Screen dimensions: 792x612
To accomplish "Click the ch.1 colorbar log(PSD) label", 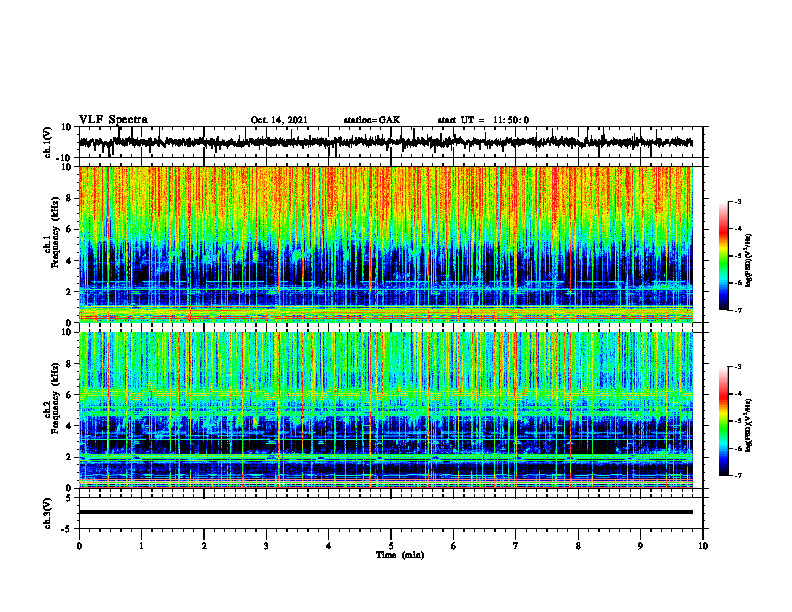I will click(749, 261).
